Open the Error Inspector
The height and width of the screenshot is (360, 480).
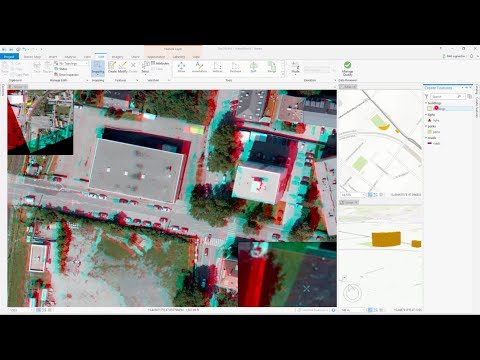(x=67, y=75)
